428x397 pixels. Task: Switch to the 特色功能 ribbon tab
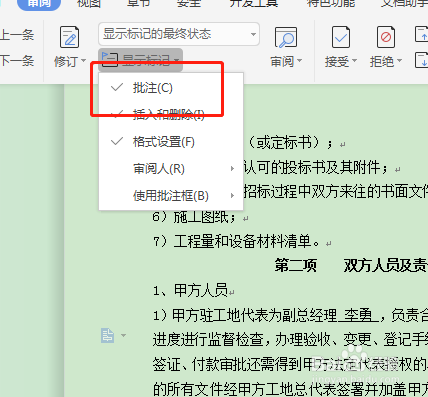(x=331, y=3)
